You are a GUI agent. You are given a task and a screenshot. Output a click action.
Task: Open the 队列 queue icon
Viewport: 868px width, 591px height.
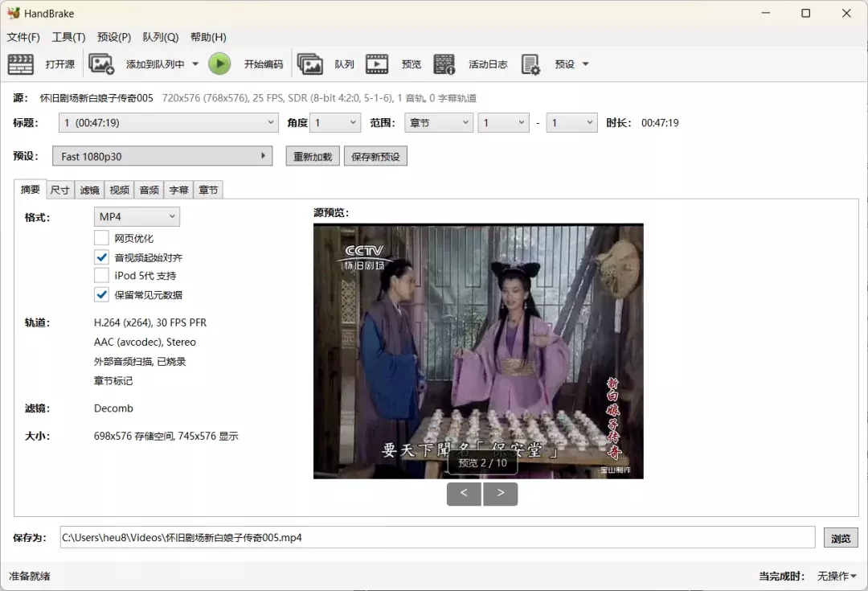pos(310,64)
